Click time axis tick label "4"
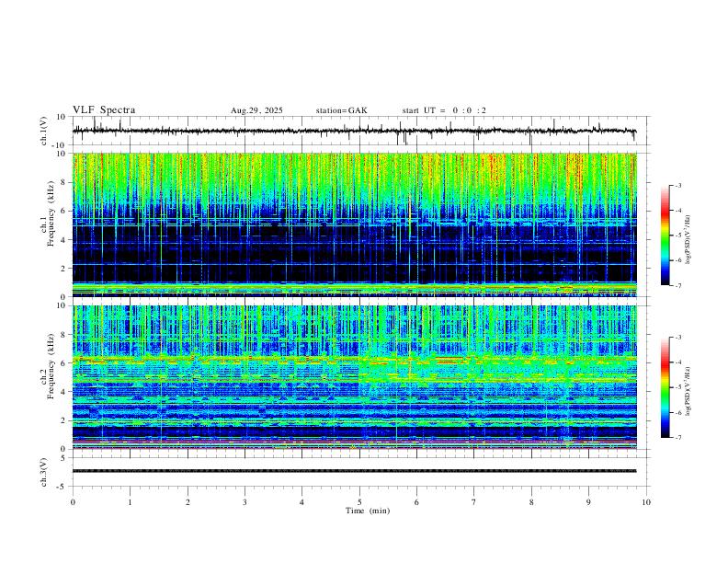Image resolution: width=728 pixels, height=563 pixels. (301, 502)
